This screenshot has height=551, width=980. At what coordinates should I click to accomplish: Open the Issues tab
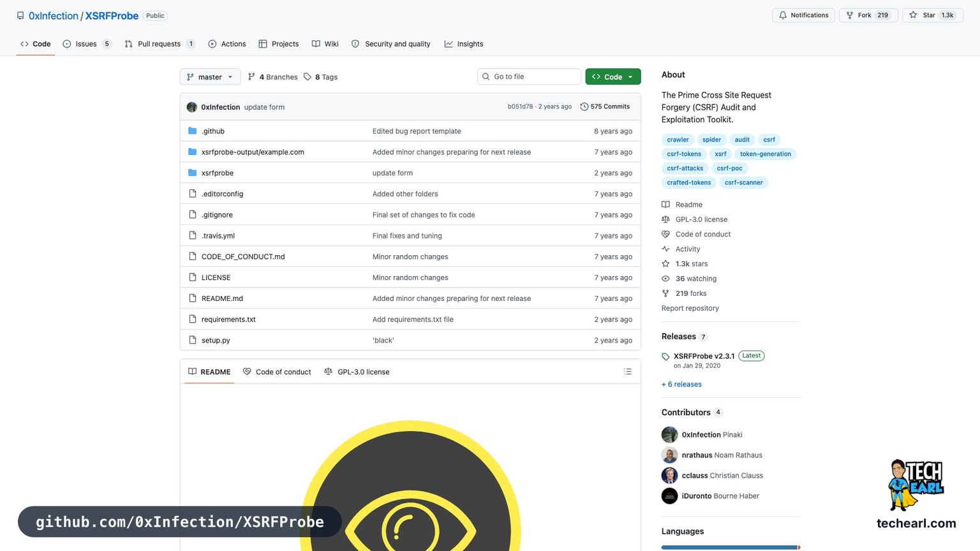click(87, 44)
